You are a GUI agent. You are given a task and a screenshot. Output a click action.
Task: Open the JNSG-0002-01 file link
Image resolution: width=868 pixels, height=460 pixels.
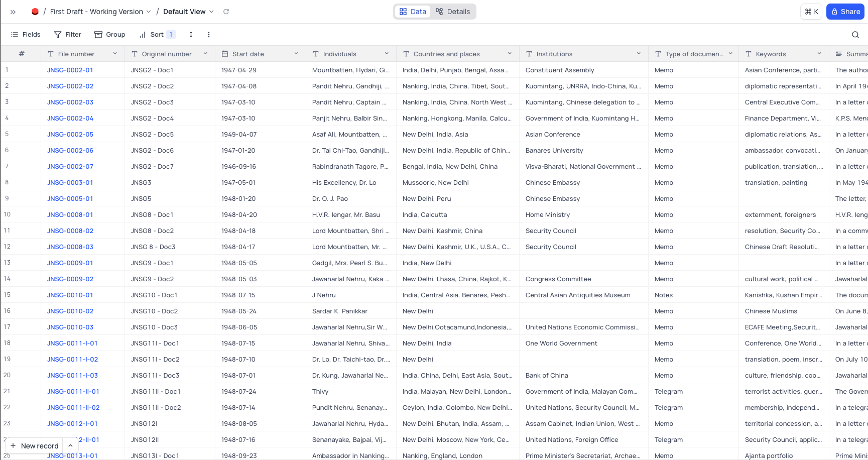click(70, 70)
